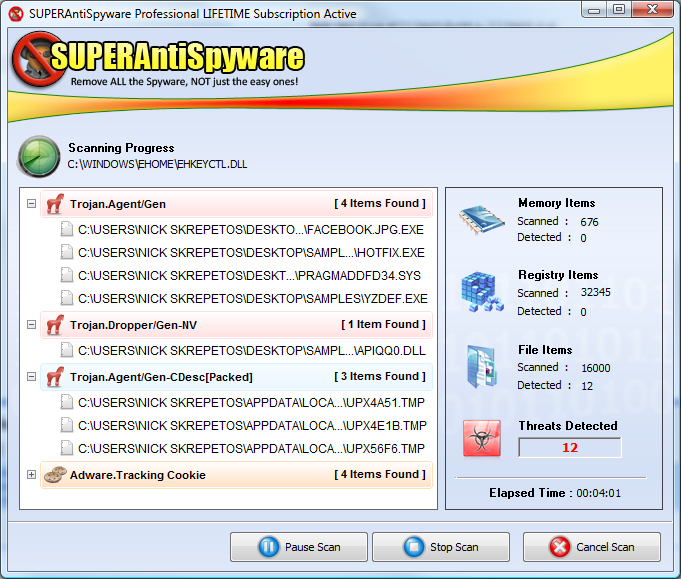Click the Memory Items heading
Image resolution: width=681 pixels, height=579 pixels.
557,203
